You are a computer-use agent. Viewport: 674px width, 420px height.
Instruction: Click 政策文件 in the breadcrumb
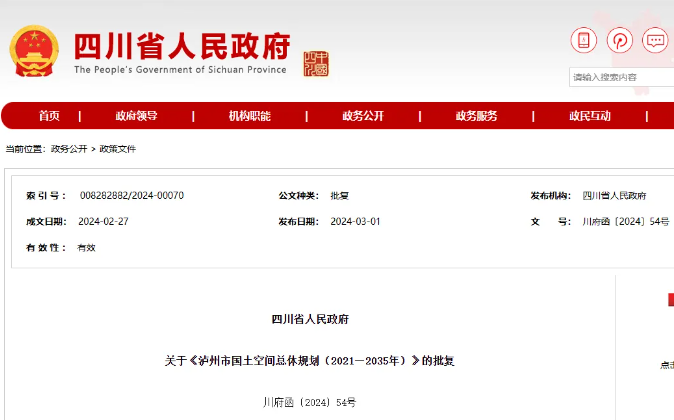point(117,149)
